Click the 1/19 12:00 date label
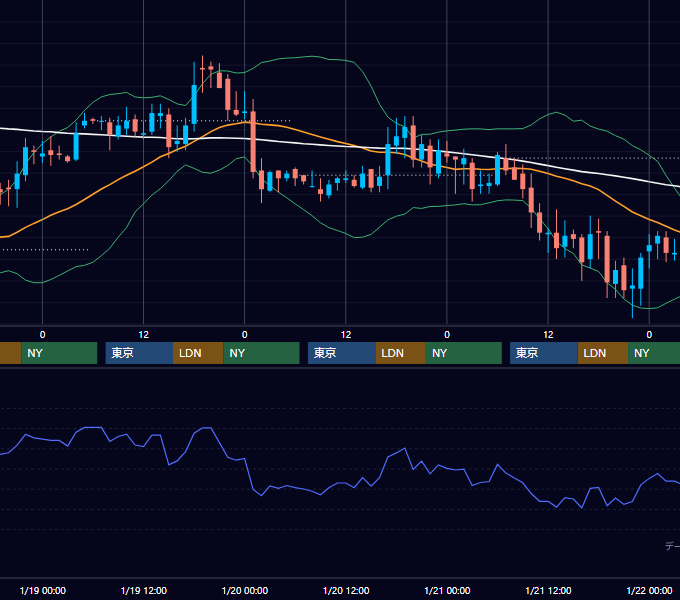 coord(144,590)
